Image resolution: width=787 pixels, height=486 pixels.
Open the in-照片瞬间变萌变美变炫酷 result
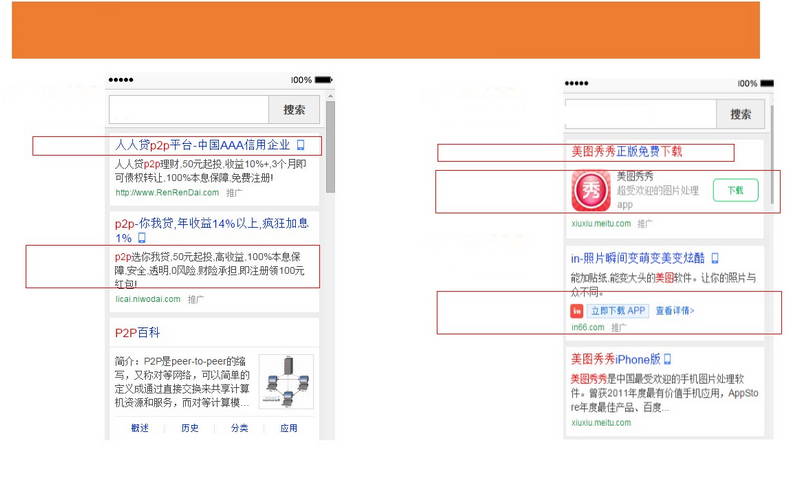click(637, 258)
